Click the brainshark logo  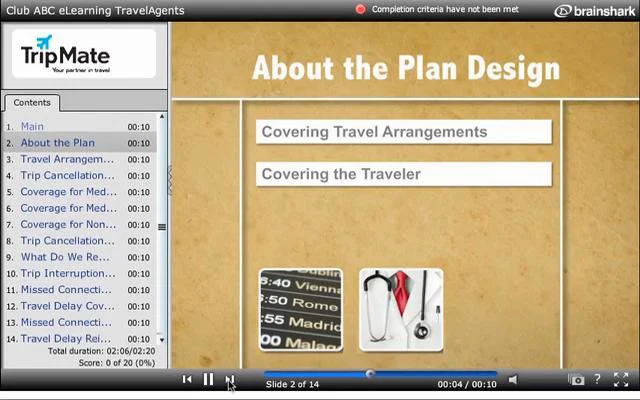(595, 11)
